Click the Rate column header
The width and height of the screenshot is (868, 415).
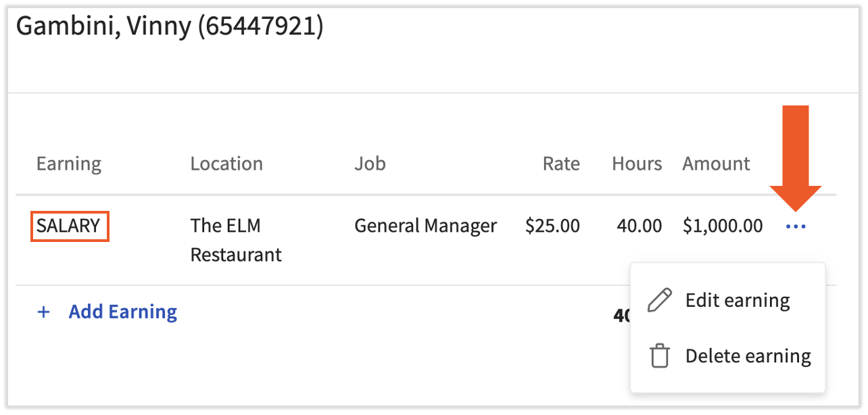(561, 164)
